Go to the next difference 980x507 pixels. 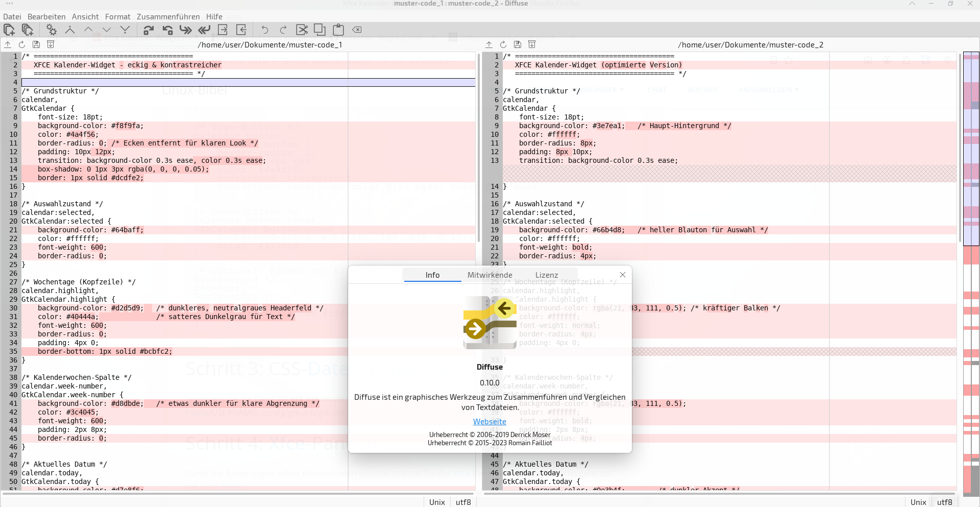point(107,30)
